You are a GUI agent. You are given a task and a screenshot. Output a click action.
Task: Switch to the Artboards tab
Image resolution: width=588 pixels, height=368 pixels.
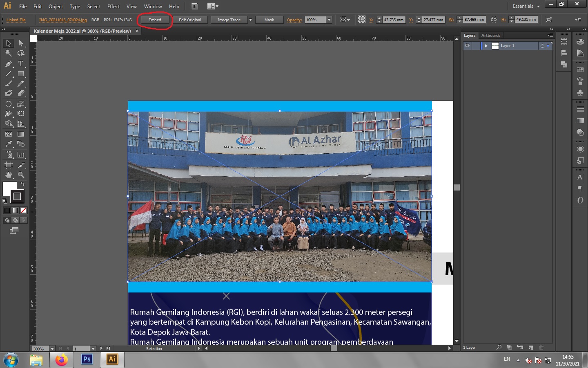491,36
